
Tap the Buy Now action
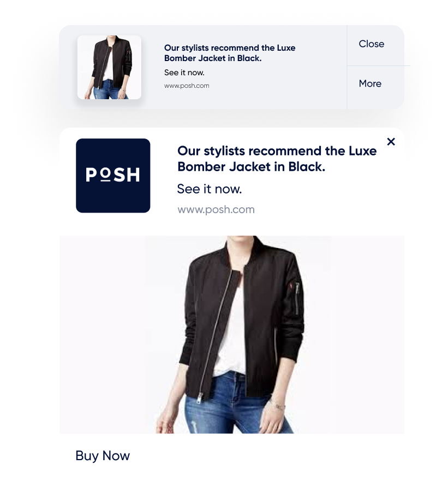point(103,456)
